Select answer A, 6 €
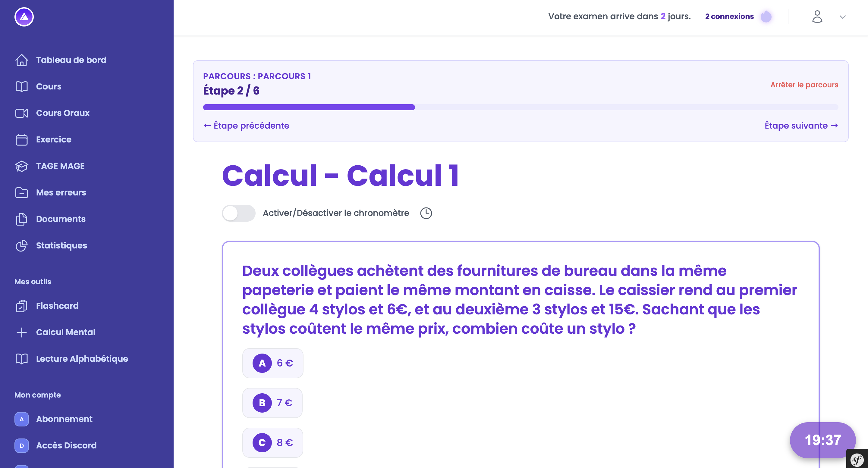 pyautogui.click(x=272, y=363)
